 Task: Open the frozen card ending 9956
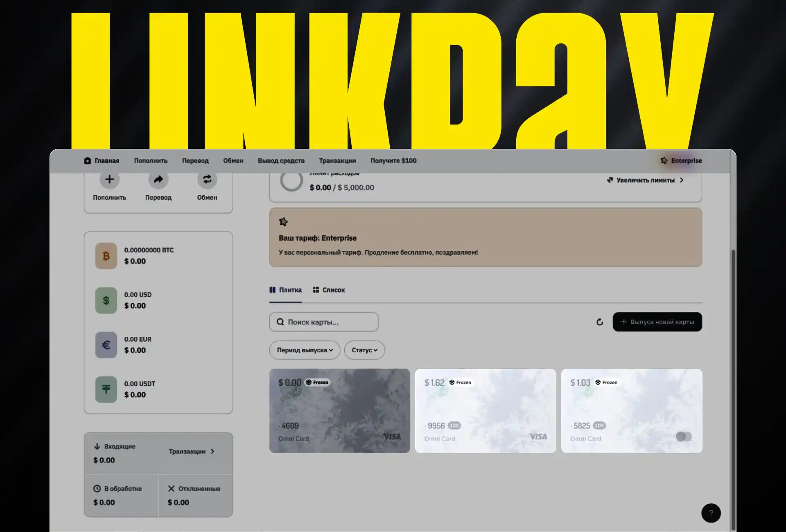(486, 411)
